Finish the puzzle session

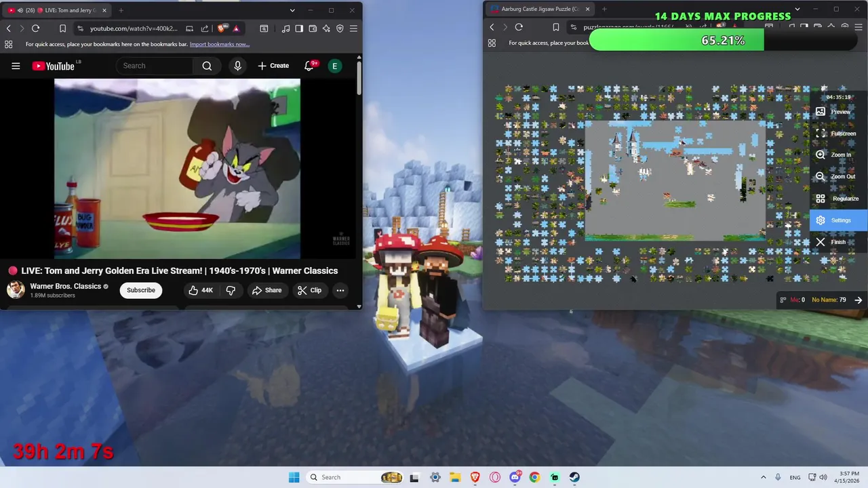point(838,242)
